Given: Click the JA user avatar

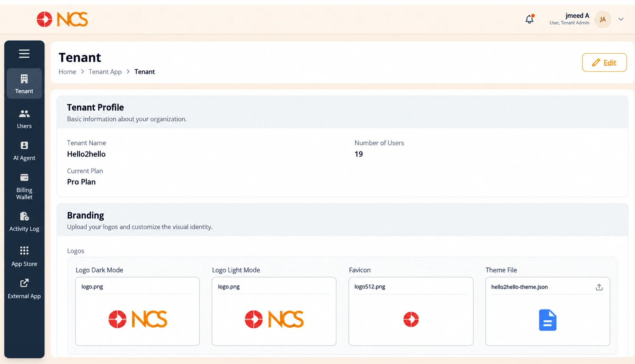Looking at the screenshot, I should tap(603, 19).
